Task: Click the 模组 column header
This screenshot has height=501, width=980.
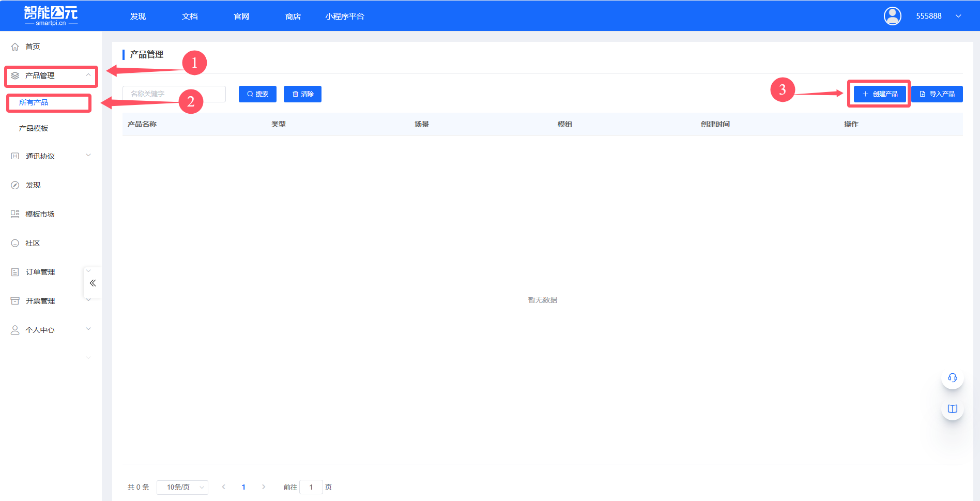Action: (565, 124)
